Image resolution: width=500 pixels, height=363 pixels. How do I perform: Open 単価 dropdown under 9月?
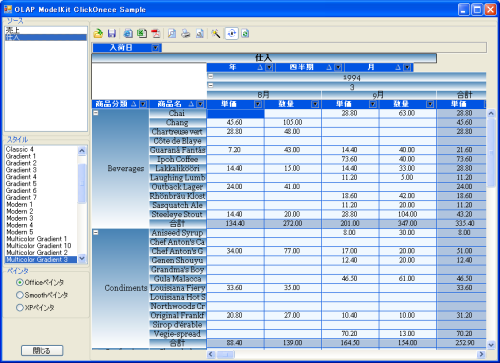coord(373,104)
